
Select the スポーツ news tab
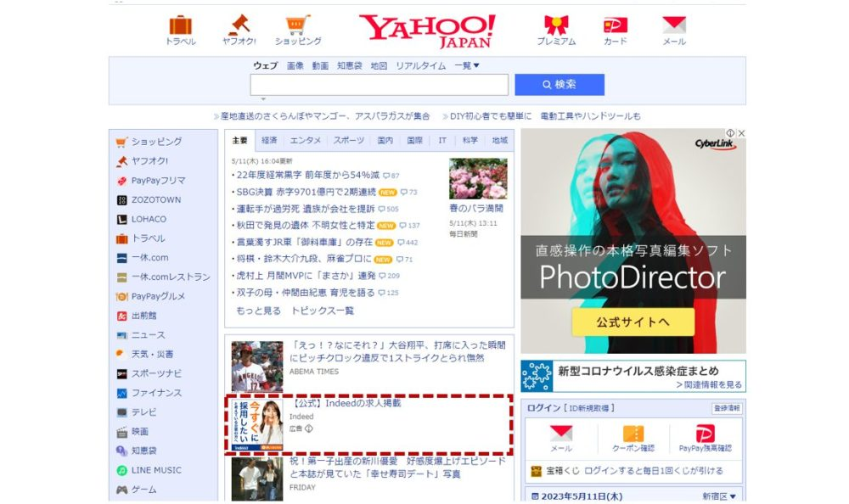[349, 140]
